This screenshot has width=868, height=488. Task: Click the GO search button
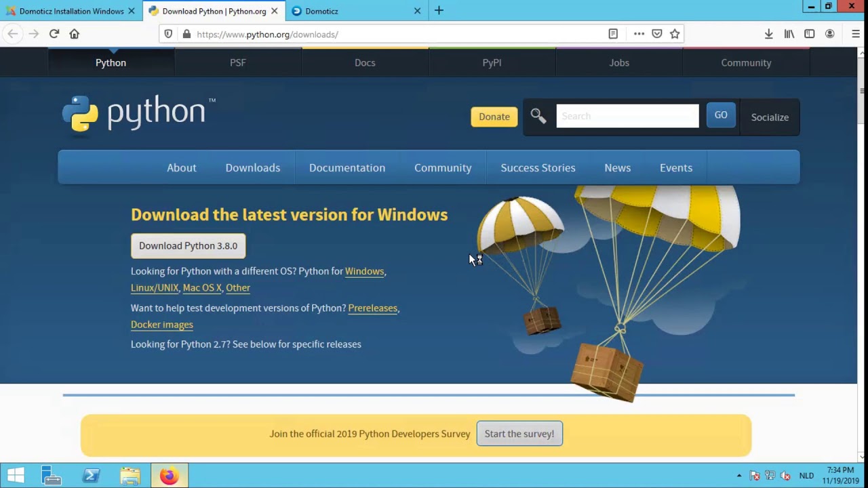click(x=721, y=115)
